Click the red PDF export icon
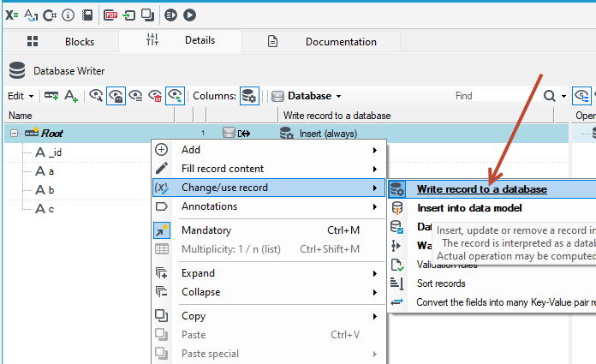 tap(110, 15)
